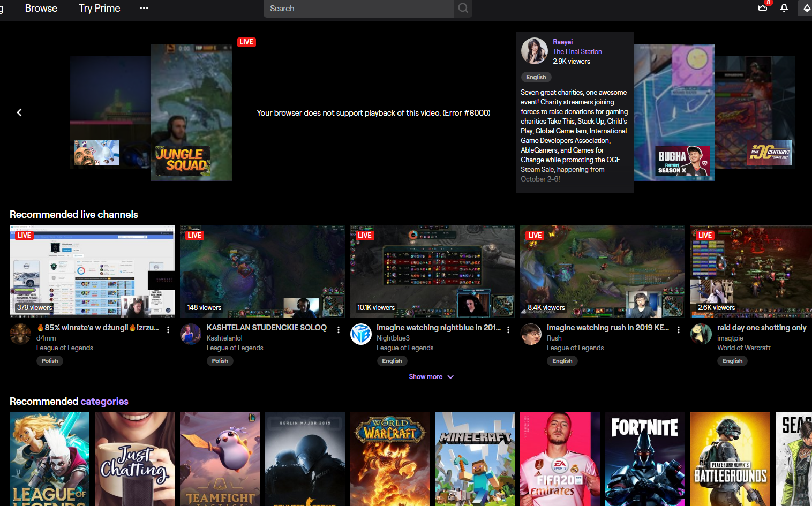The width and height of the screenshot is (812, 506).
Task: Open the Browse menu item
Action: click(x=41, y=8)
